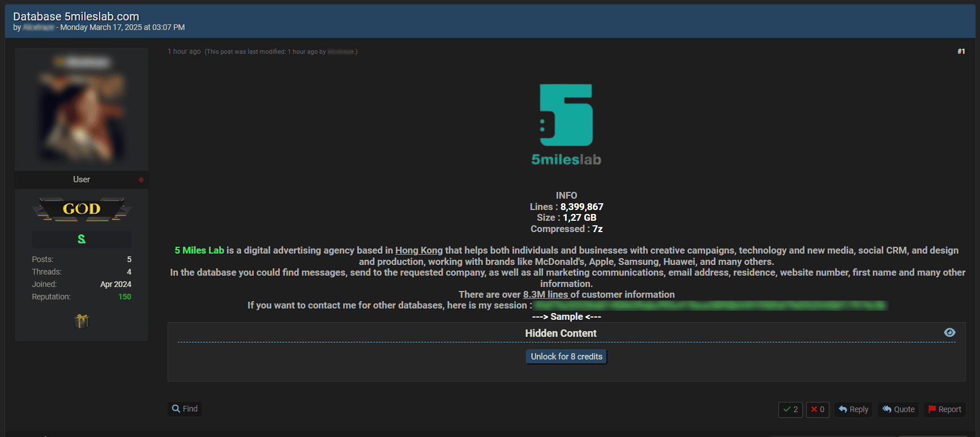Open the Hong Kong link

tap(419, 250)
